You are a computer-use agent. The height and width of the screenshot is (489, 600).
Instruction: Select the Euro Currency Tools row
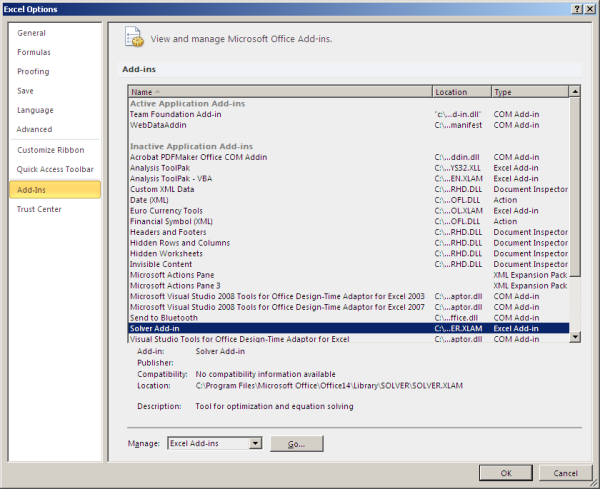(x=349, y=211)
